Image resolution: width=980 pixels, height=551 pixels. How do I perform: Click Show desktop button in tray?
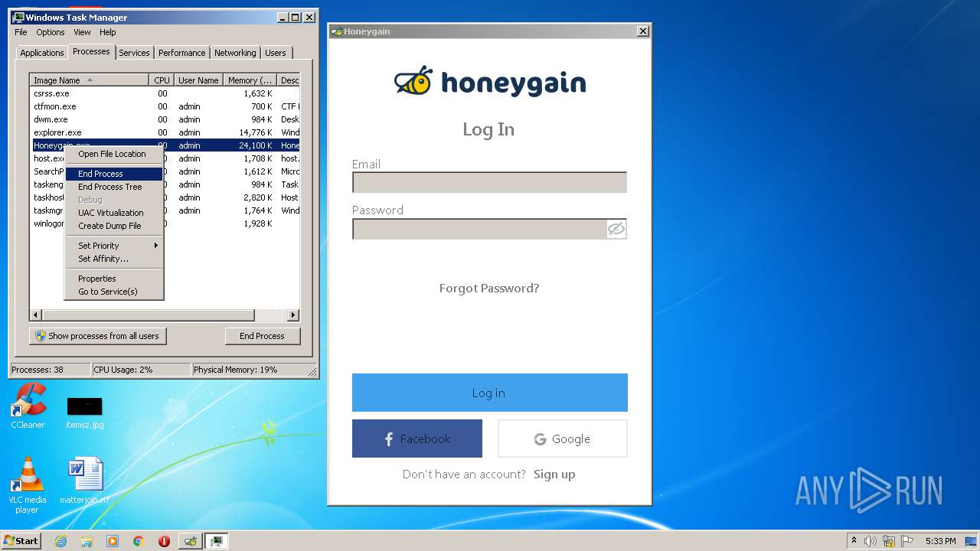(x=971, y=541)
